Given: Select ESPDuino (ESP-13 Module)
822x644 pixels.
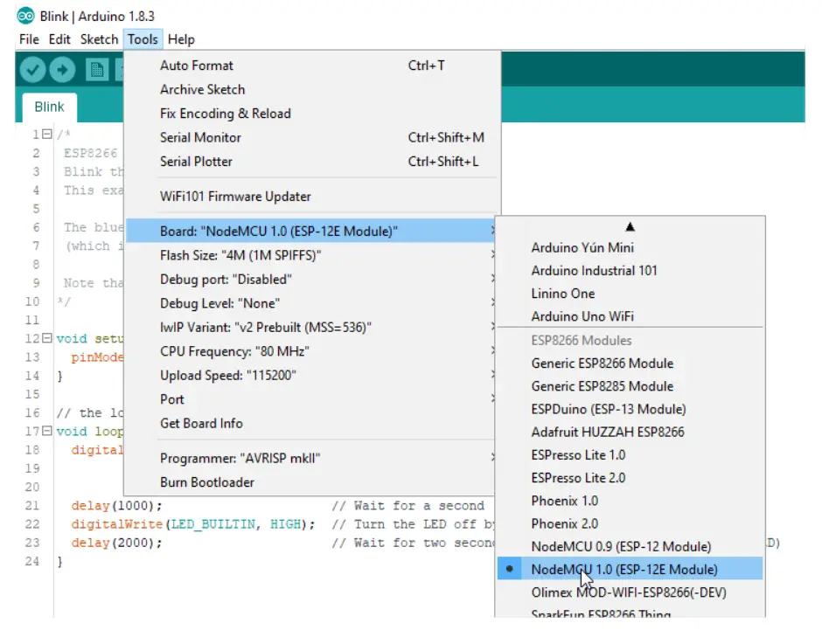Looking at the screenshot, I should 630,409.
